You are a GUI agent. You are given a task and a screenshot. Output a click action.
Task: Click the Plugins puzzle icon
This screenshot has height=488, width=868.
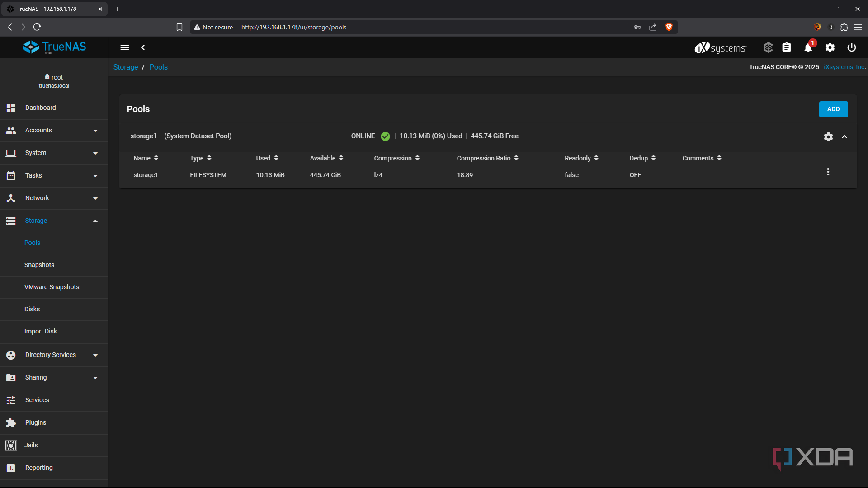point(11,423)
